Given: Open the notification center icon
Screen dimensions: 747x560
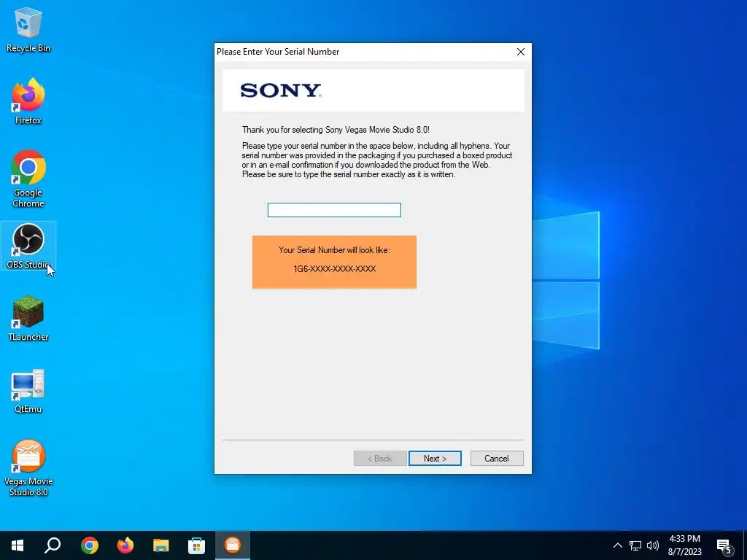Looking at the screenshot, I should coord(724,546).
